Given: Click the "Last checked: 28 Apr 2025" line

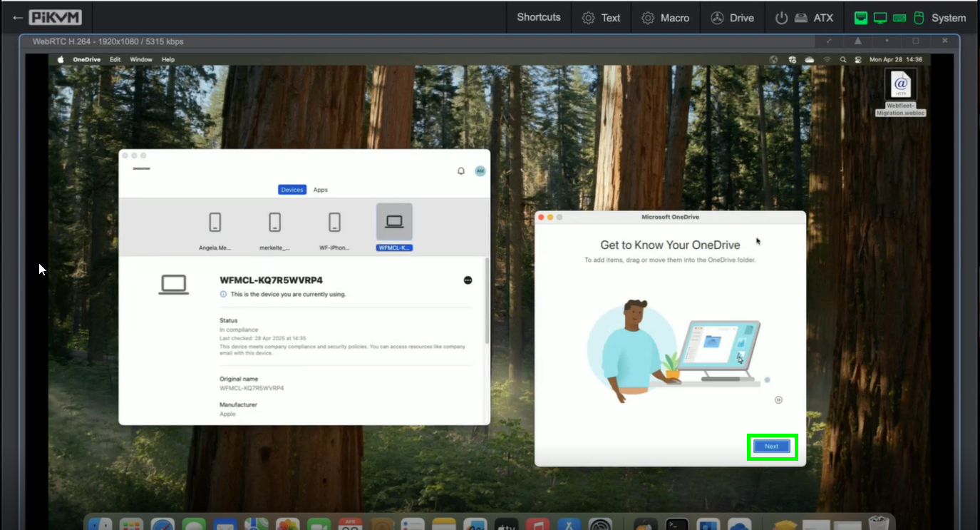Looking at the screenshot, I should pos(262,338).
